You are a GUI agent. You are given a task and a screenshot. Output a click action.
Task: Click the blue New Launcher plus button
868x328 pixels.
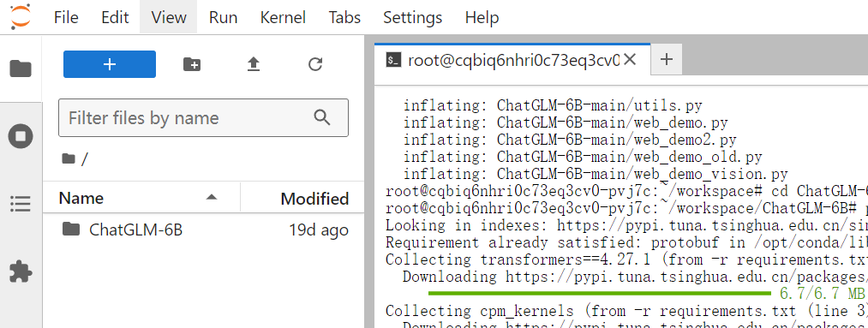110,64
